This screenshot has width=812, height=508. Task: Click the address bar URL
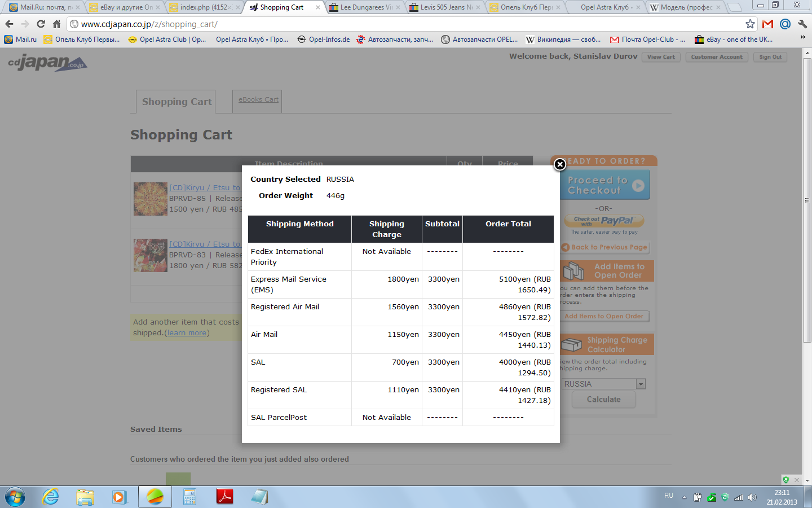[x=149, y=24]
